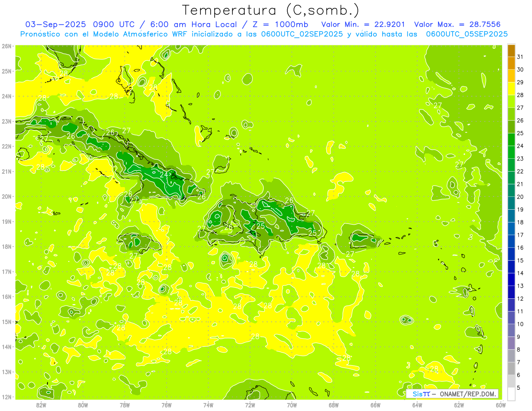Click the colorbar value label '31'
Image resolution: width=532 pixels, height=411 pixels.
pyautogui.click(x=520, y=57)
